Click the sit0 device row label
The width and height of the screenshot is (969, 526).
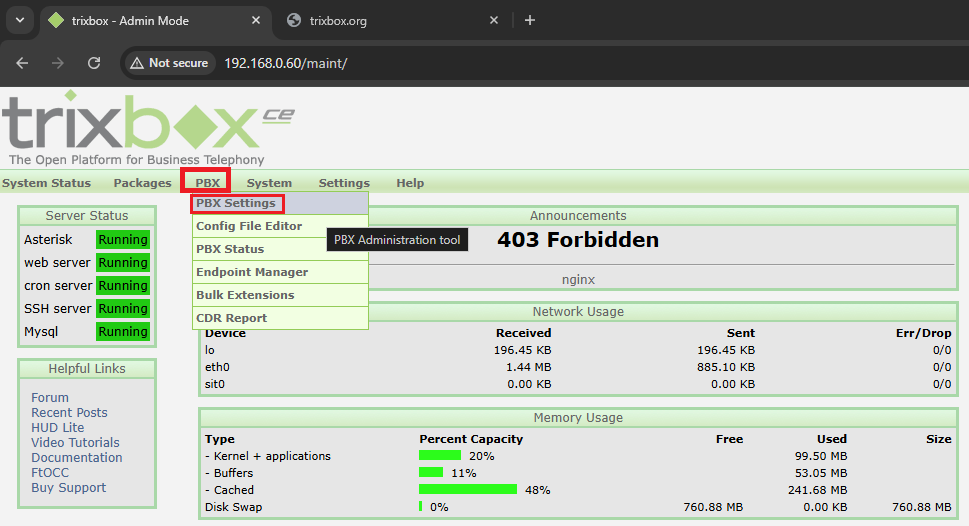click(x=215, y=384)
